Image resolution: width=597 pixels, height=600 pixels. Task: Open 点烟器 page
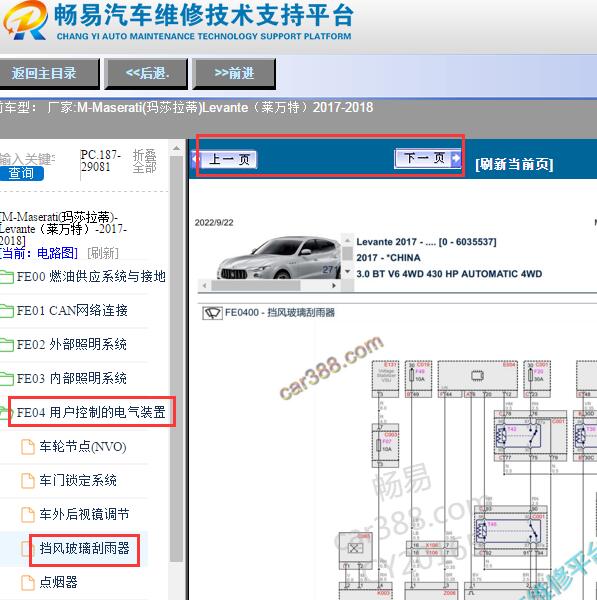pos(59,582)
